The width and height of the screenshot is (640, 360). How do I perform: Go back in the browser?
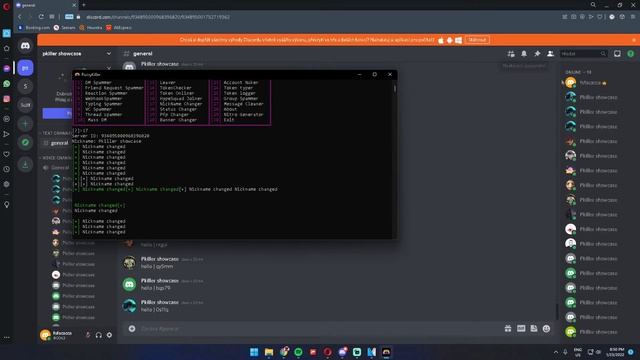[20, 17]
